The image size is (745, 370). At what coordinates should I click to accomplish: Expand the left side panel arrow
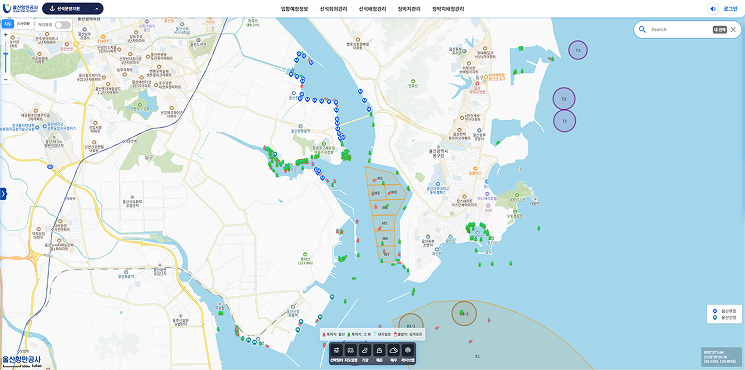pos(3,194)
